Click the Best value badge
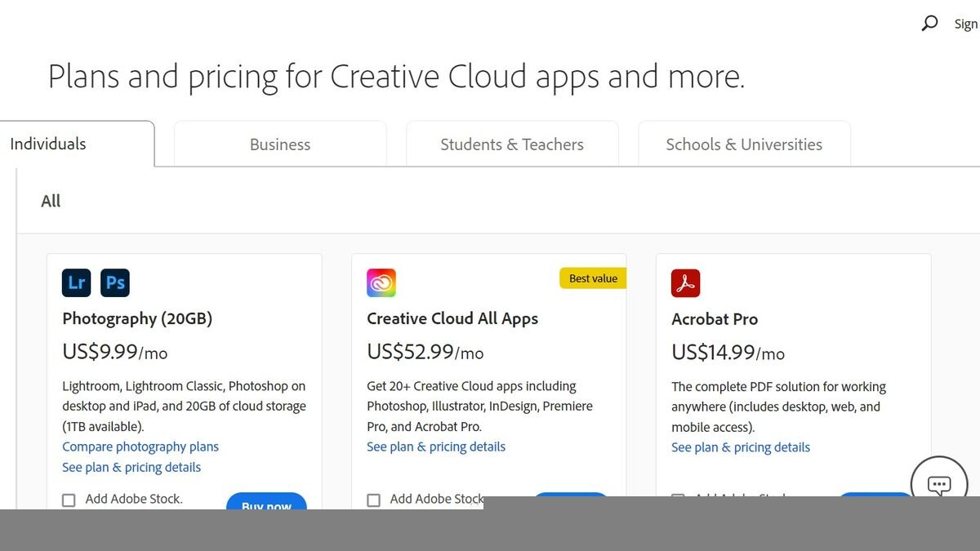980x551 pixels. pyautogui.click(x=593, y=278)
